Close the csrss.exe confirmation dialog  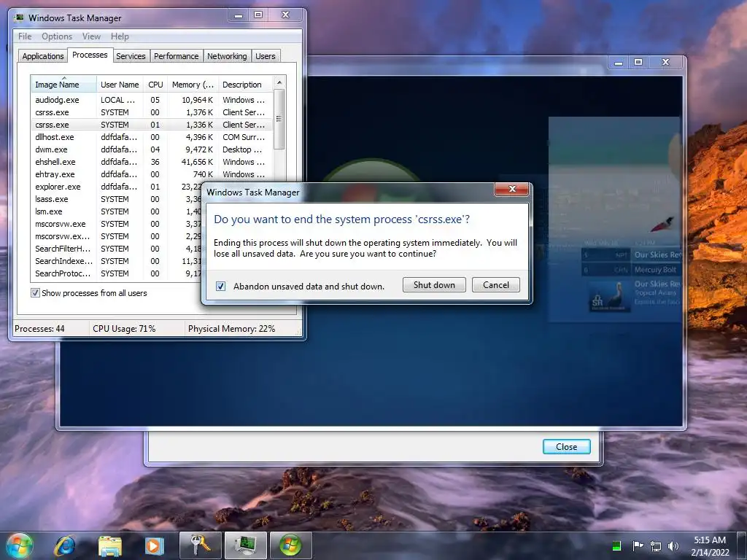(511, 189)
